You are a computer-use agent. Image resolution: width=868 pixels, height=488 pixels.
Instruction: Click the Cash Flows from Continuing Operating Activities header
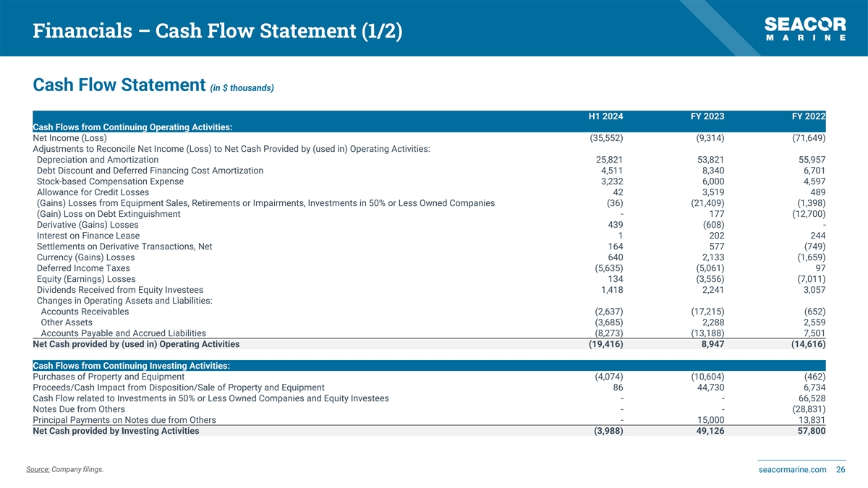[132, 127]
